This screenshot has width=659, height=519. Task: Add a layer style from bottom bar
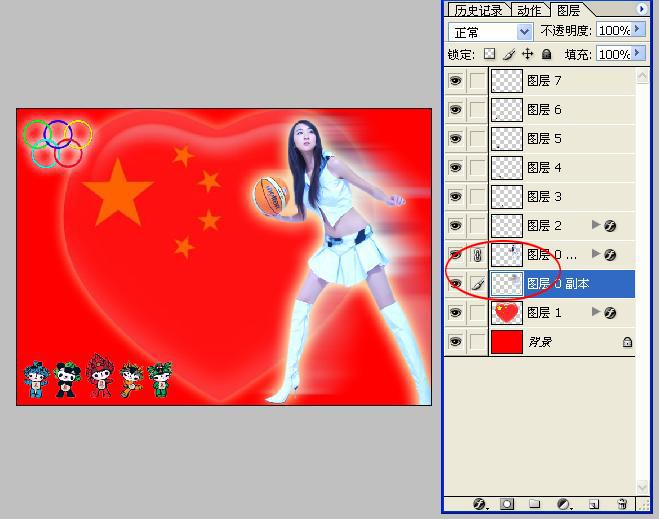pyautogui.click(x=479, y=504)
